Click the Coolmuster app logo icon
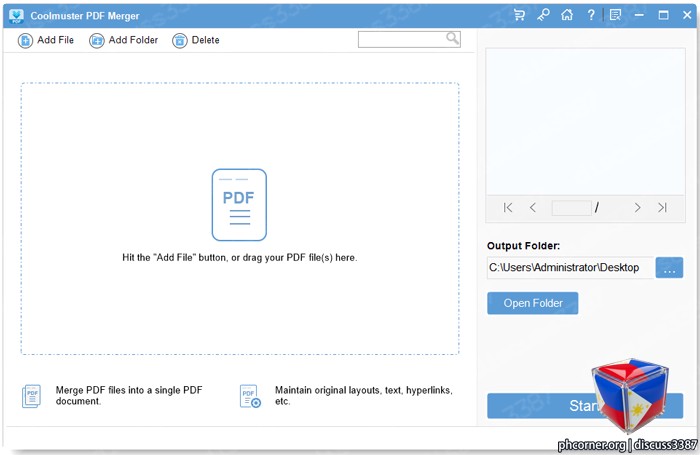Image resolution: width=700 pixels, height=455 pixels. 17,16
